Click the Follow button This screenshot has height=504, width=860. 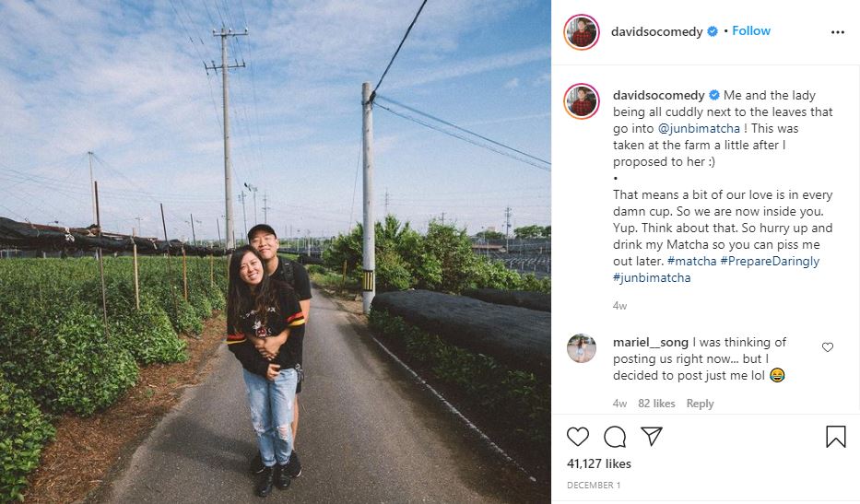(751, 30)
